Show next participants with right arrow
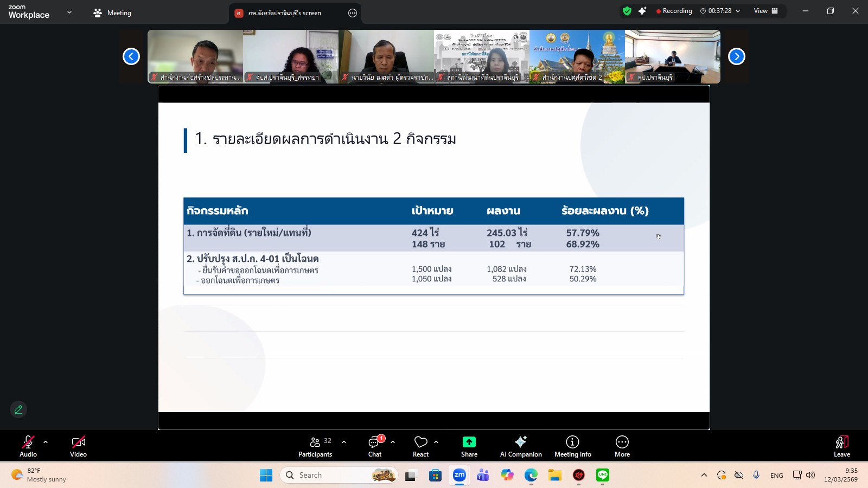 tap(736, 56)
